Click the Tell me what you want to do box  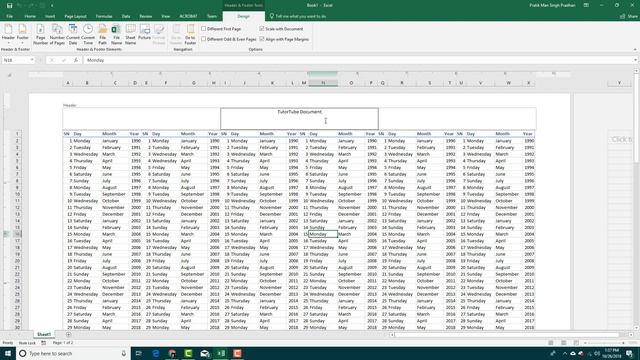coord(298,16)
